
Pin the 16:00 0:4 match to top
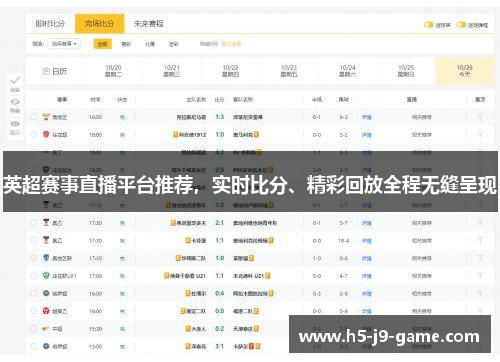click(x=480, y=293)
